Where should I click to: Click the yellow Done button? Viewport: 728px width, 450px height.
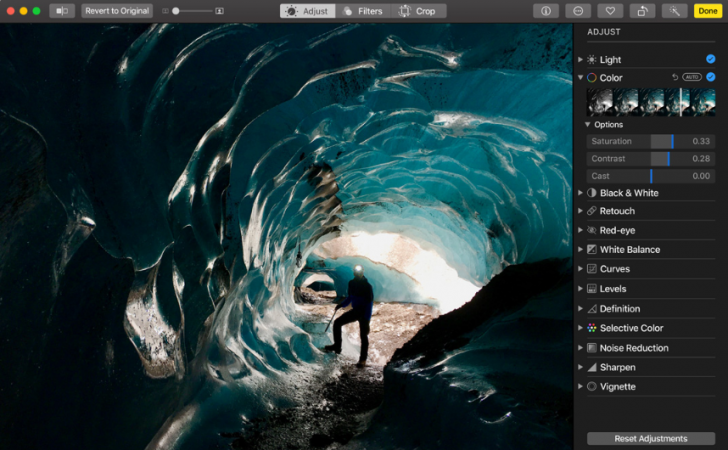coord(708,11)
